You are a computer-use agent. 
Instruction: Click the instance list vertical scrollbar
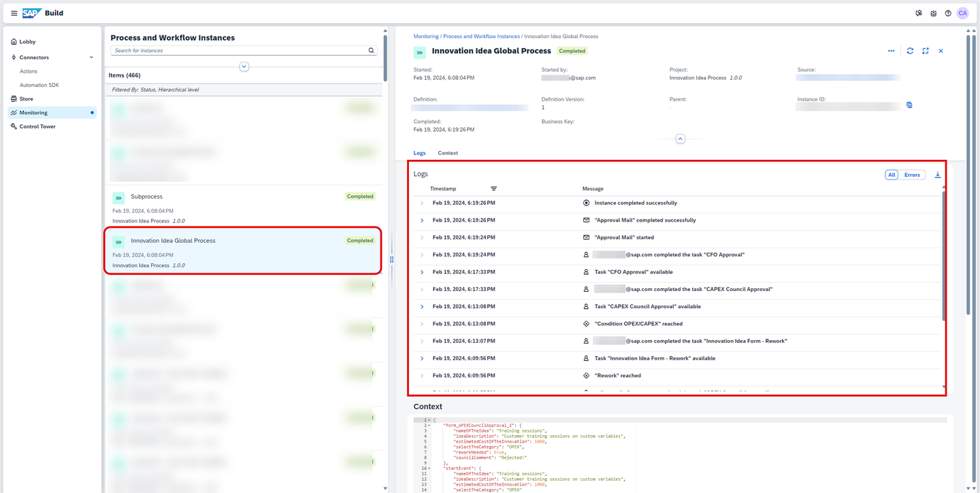pos(385,58)
